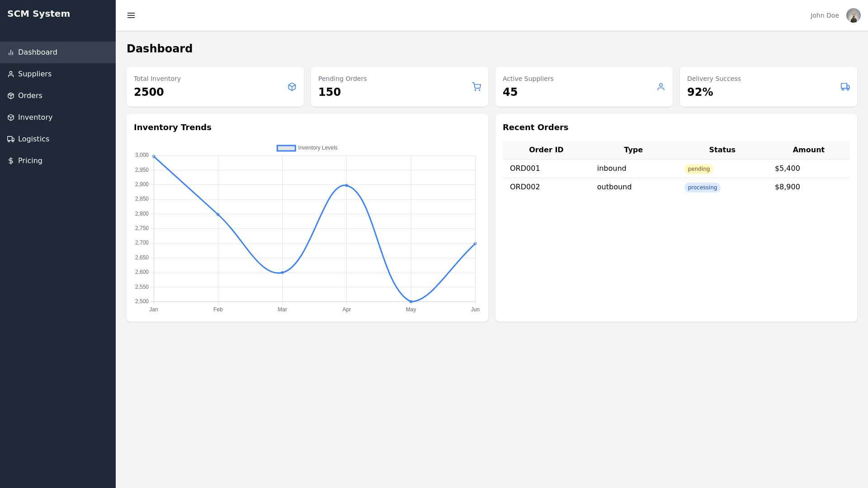Click the shopping cart icon on Pending Orders card
The width and height of the screenshot is (868, 488).
pyautogui.click(x=476, y=87)
